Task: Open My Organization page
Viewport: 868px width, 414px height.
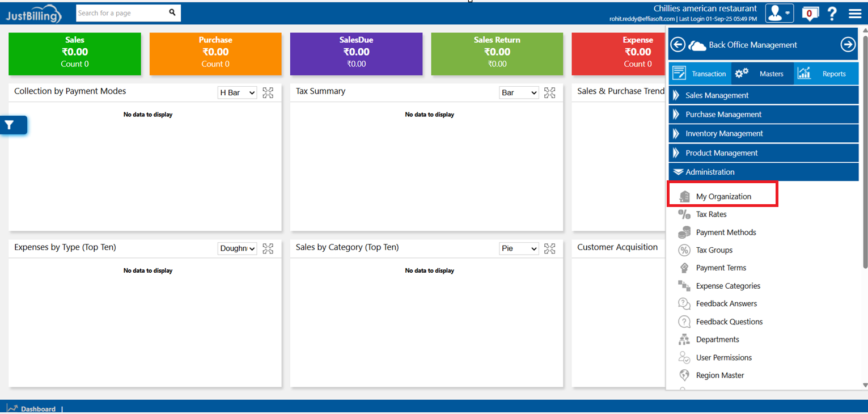Action: (723, 196)
